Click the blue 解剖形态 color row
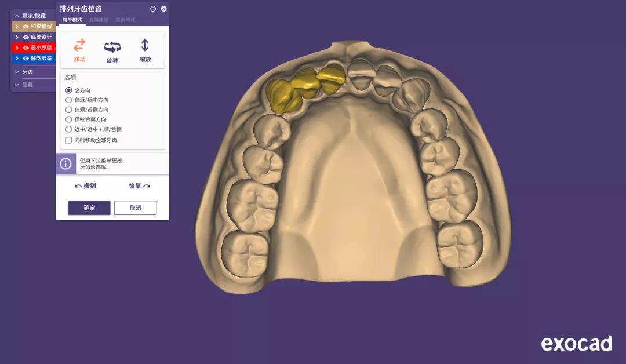Viewport: 626px width, 364px height. 38,58
